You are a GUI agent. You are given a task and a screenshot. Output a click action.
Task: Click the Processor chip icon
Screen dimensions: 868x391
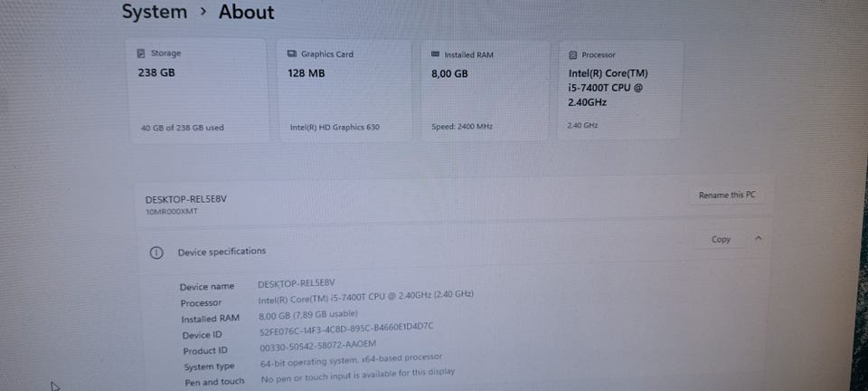click(x=572, y=55)
